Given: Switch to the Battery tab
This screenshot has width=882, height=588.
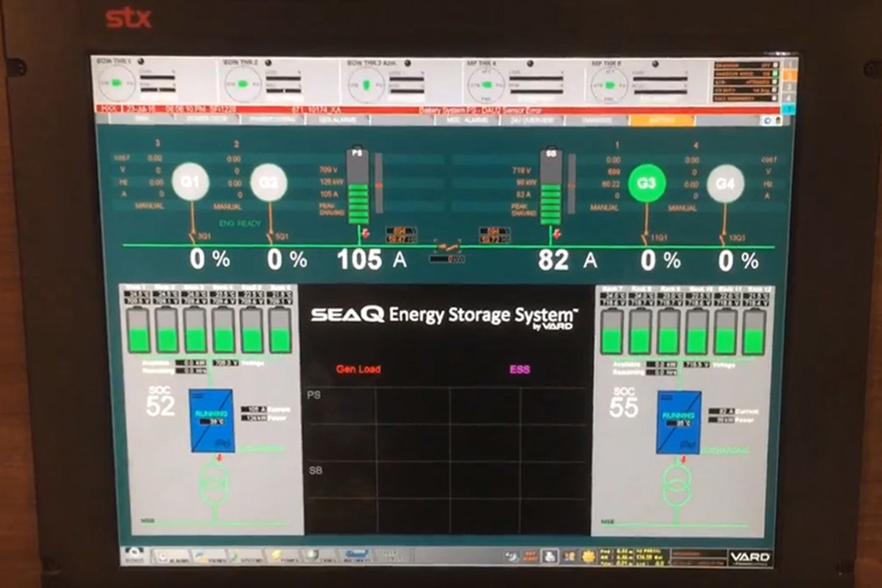Looking at the screenshot, I should (x=660, y=120).
